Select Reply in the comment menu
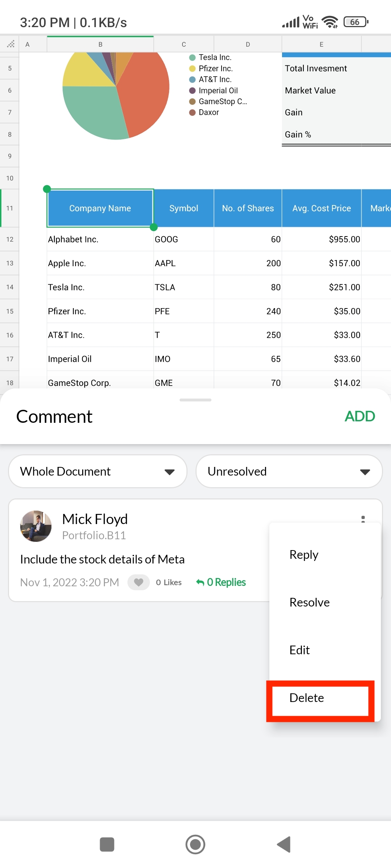391x868 pixels. [x=304, y=555]
